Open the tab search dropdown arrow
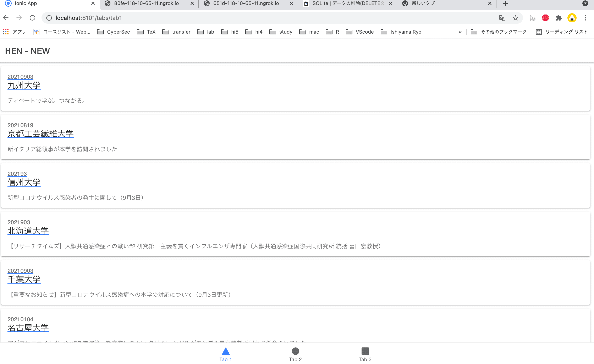Screen dimensions: 594x364 (585, 3)
